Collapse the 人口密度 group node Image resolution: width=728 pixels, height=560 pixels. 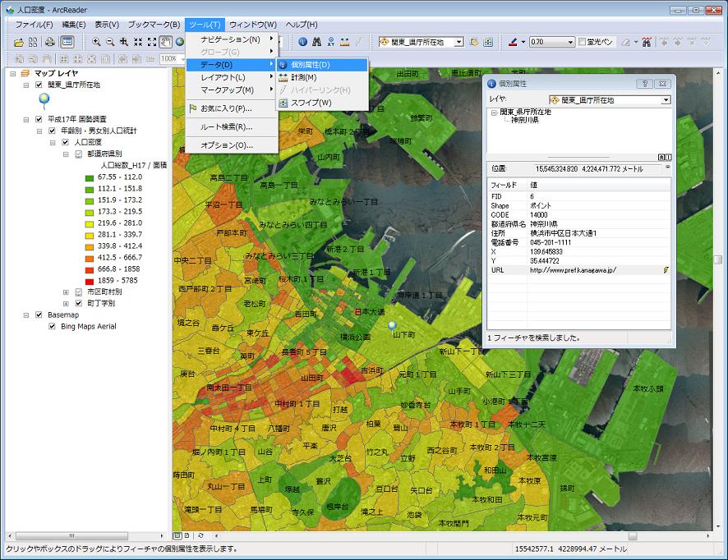[53, 142]
